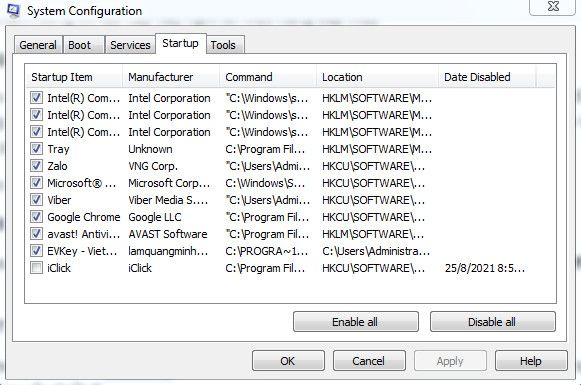Image resolution: width=581 pixels, height=385 pixels.
Task: Toggle the Google Chrome startup checkbox
Action: click(x=36, y=217)
